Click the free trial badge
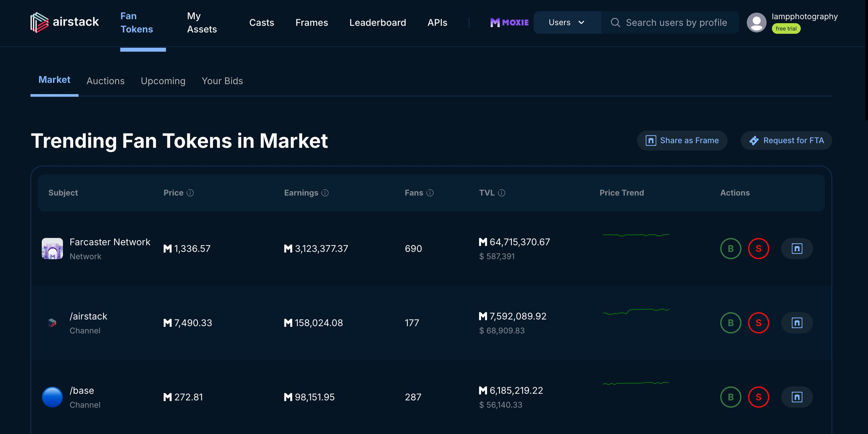This screenshot has width=868, height=434. pyautogui.click(x=786, y=29)
